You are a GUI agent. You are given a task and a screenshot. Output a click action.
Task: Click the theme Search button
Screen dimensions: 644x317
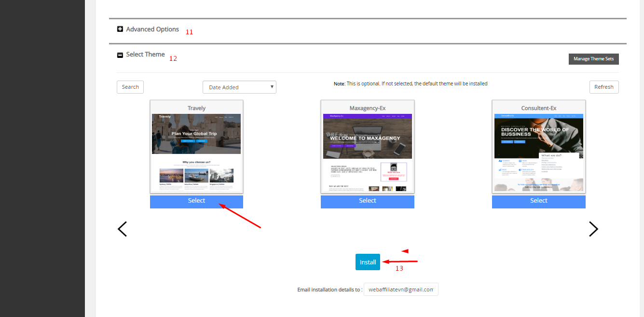pyautogui.click(x=130, y=87)
